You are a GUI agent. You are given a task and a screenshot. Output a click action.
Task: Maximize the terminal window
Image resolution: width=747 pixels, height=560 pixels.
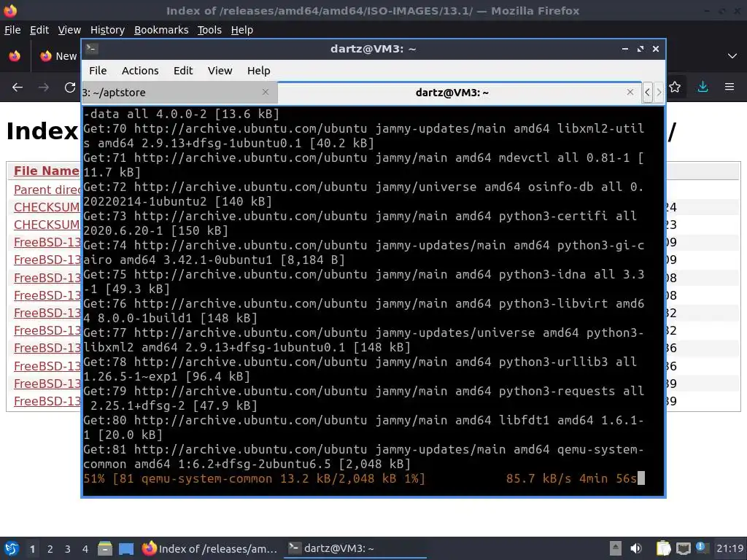point(640,49)
